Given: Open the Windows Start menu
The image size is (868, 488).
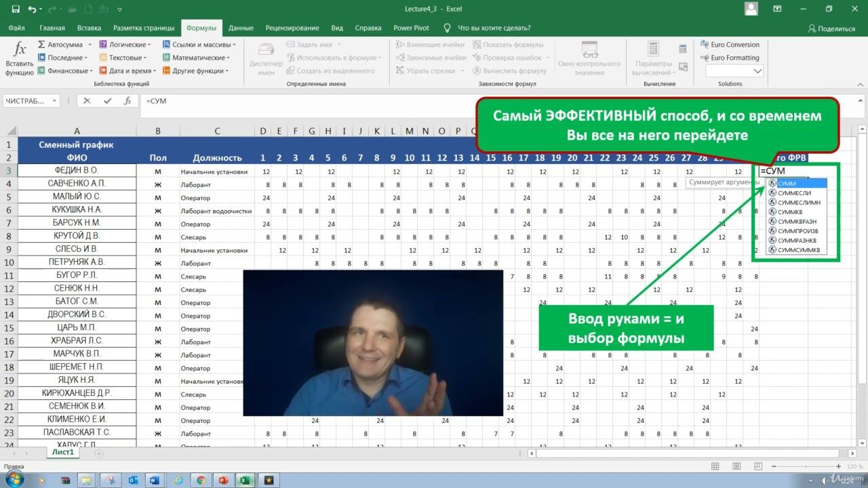Looking at the screenshot, I should pyautogui.click(x=13, y=480).
